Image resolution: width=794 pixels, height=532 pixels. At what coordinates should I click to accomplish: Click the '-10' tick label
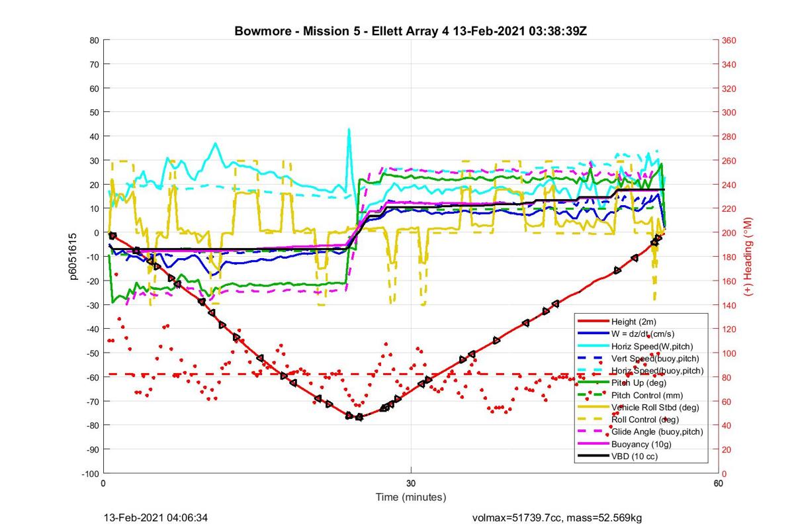[x=93, y=257]
